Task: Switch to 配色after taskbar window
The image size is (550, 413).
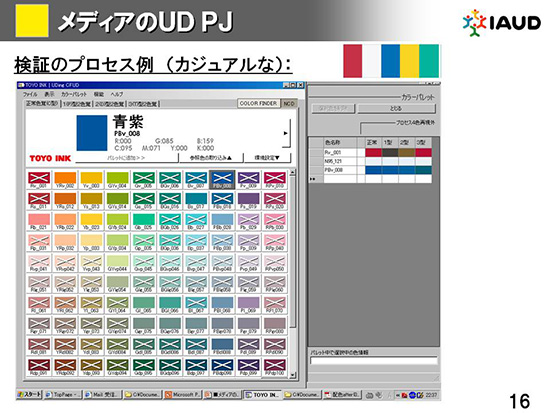Action: pyautogui.click(x=343, y=395)
